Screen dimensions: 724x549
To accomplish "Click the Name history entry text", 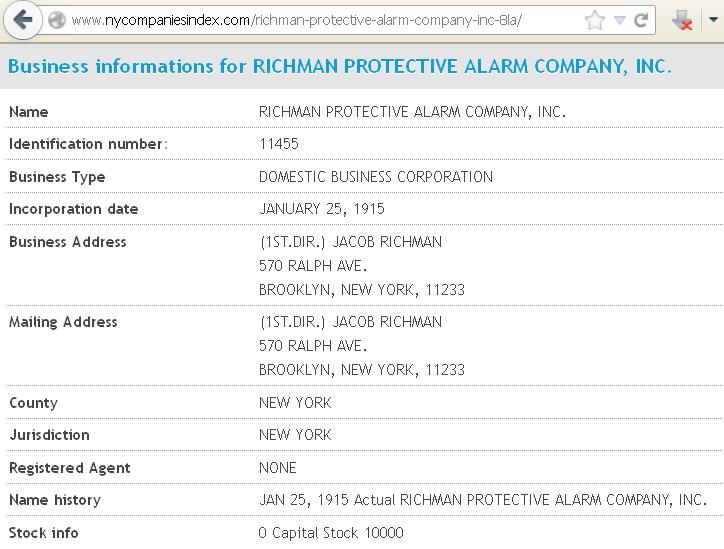I will point(483,500).
